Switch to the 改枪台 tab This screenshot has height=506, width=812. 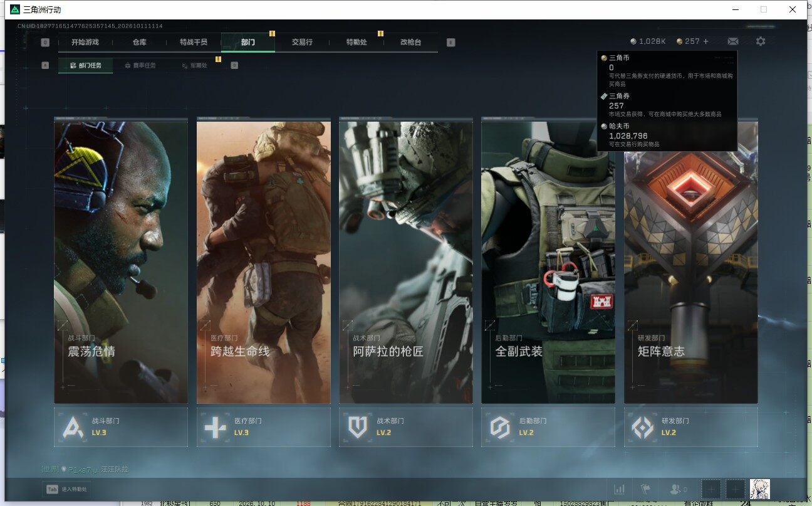[x=410, y=43]
